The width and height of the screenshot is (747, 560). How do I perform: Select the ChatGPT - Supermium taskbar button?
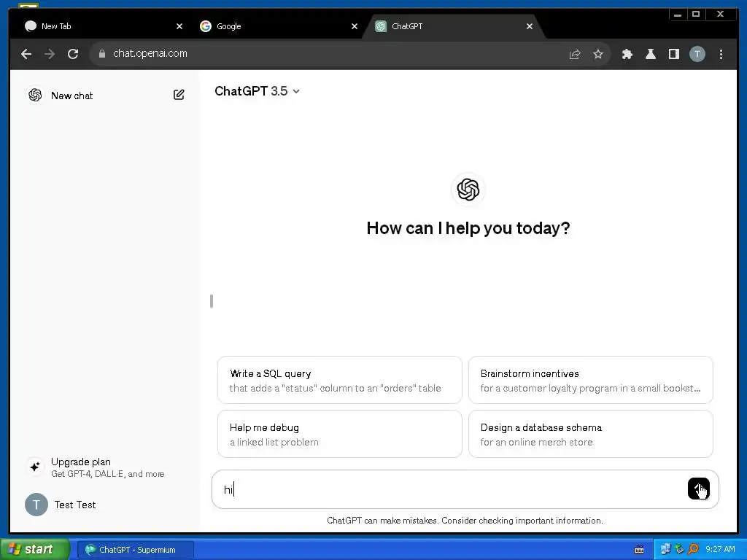coord(136,550)
